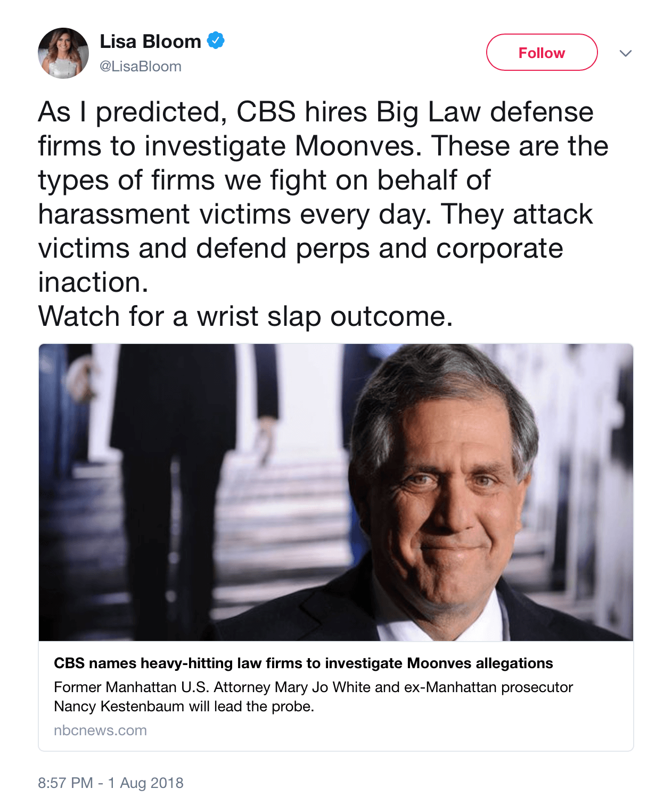Viewport: 672px width, 805px height.
Task: Click the @LisaBloom handle
Action: [141, 67]
